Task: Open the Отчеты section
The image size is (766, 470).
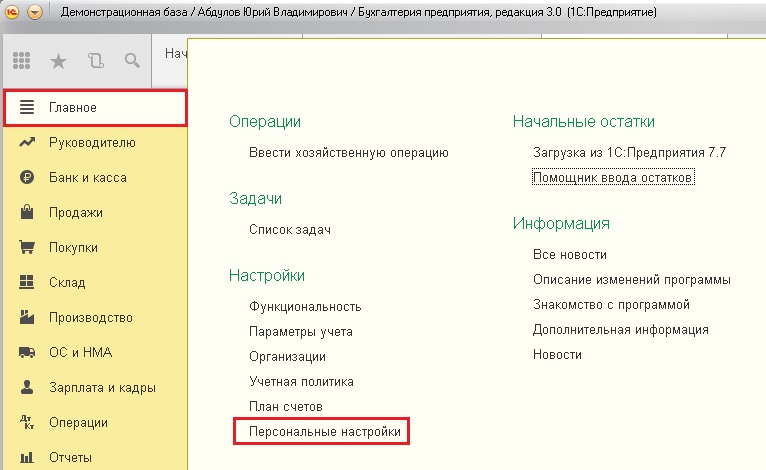Action: click(x=95, y=457)
